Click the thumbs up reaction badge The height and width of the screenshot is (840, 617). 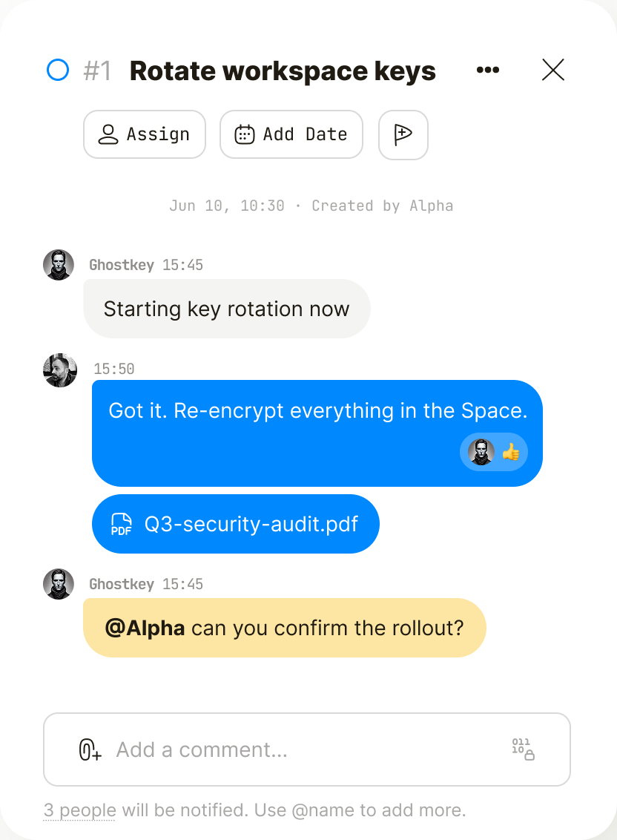494,451
